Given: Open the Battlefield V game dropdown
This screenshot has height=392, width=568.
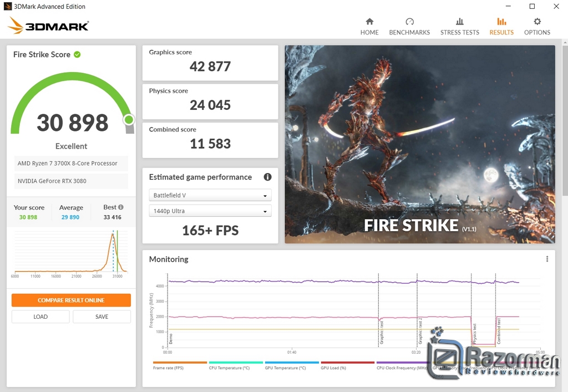Looking at the screenshot, I should click(210, 195).
